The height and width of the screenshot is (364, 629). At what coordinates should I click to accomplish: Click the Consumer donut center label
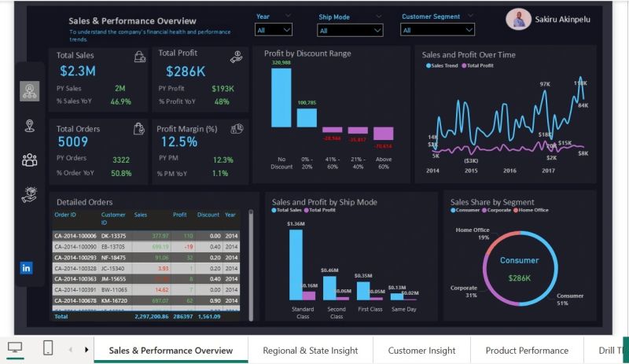pyautogui.click(x=520, y=260)
